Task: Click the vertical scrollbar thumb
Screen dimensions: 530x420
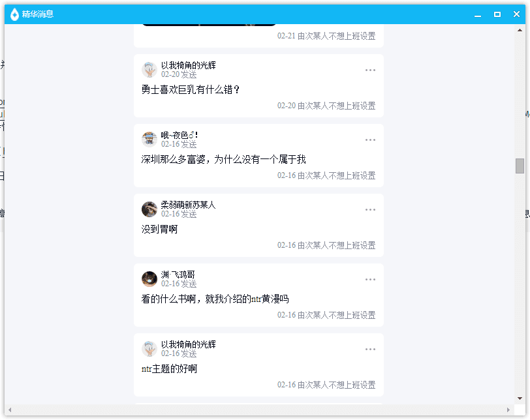Action: (x=520, y=166)
